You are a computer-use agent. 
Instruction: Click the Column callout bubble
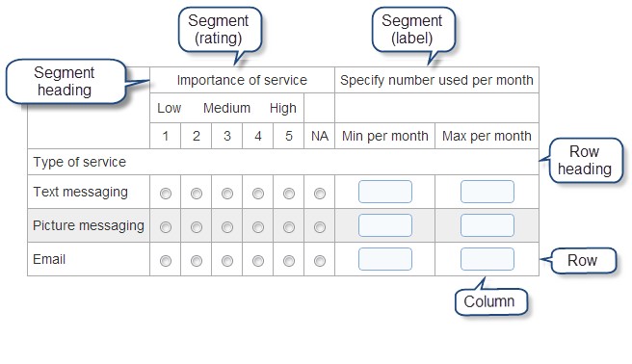tap(491, 301)
